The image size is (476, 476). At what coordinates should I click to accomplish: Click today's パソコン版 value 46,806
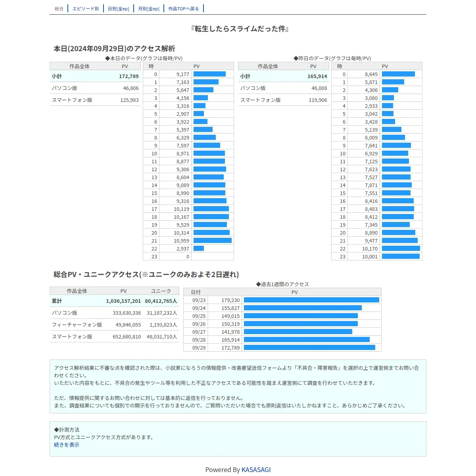pos(131,88)
